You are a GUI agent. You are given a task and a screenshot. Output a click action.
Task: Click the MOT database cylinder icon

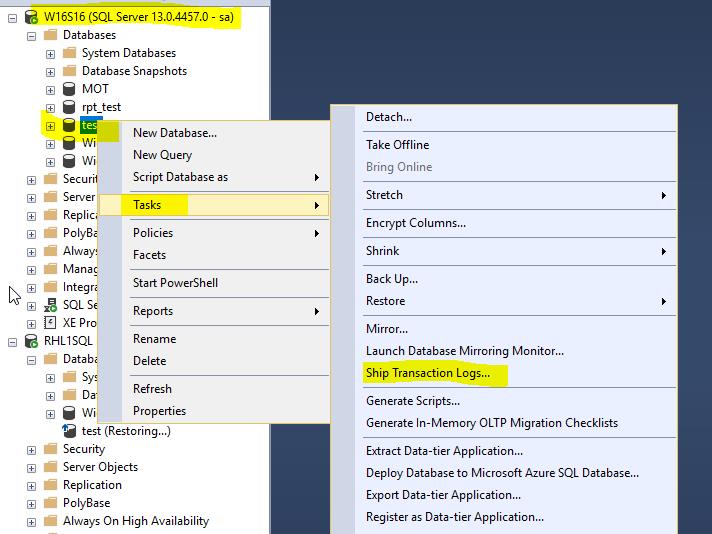pyautogui.click(x=69, y=89)
